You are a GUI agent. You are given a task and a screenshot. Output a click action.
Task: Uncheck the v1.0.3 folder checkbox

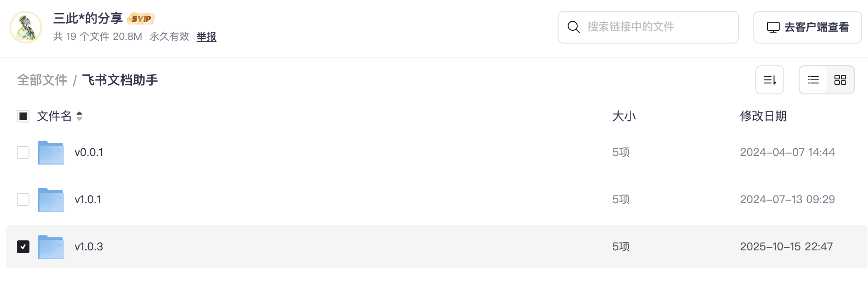click(x=23, y=247)
